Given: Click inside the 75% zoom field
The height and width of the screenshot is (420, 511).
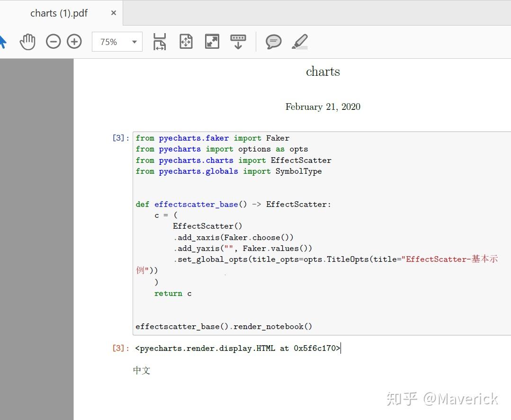Looking at the screenshot, I should pos(109,42).
